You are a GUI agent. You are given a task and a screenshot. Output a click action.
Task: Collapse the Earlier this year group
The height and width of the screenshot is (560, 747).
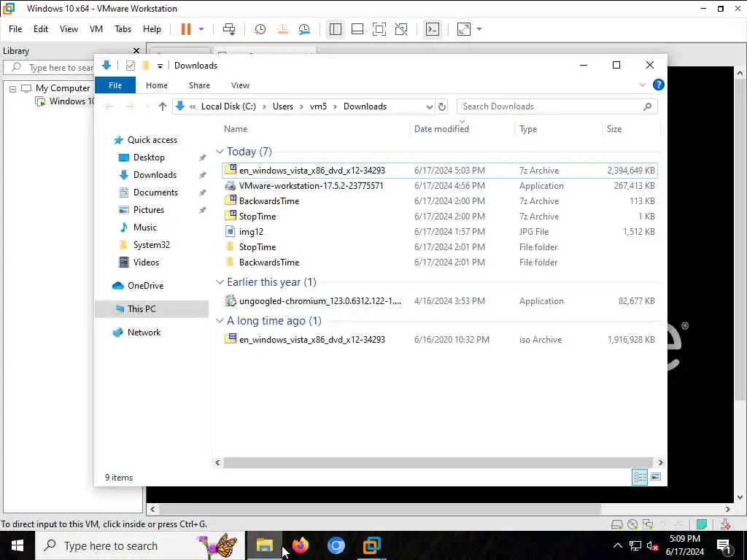pyautogui.click(x=220, y=282)
